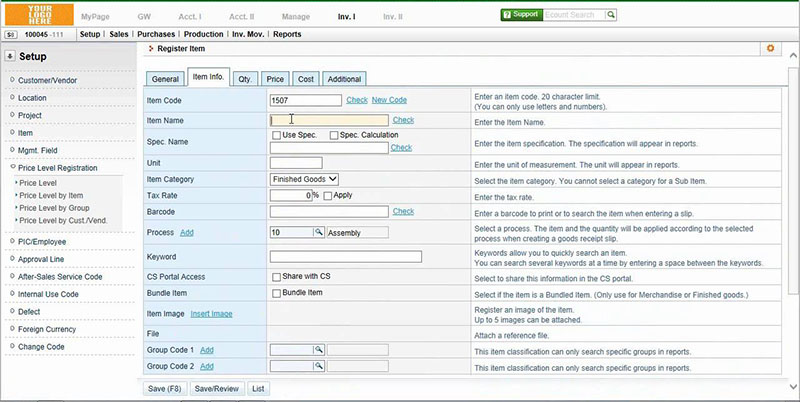Click the green Support button
Viewport: 800px width, 402px height.
(523, 16)
